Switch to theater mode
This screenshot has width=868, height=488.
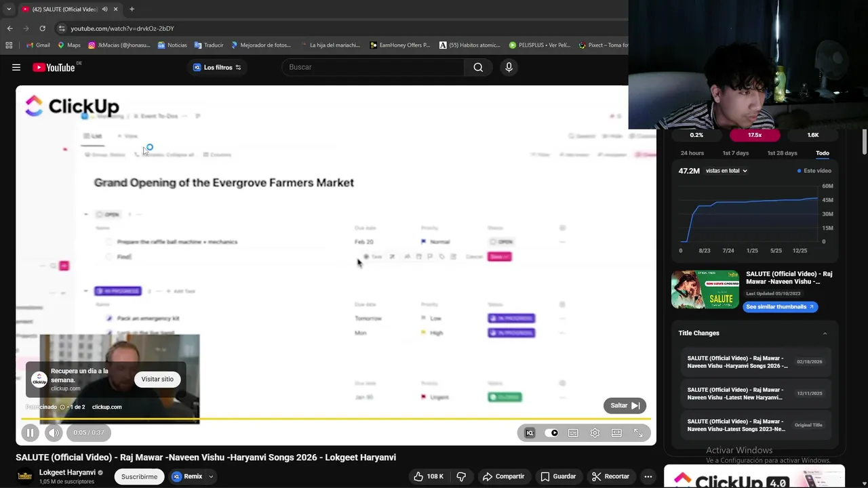click(616, 433)
